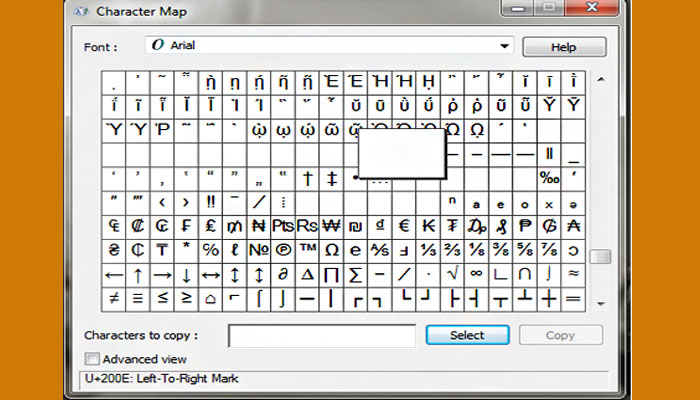Click the Copy button

560,335
